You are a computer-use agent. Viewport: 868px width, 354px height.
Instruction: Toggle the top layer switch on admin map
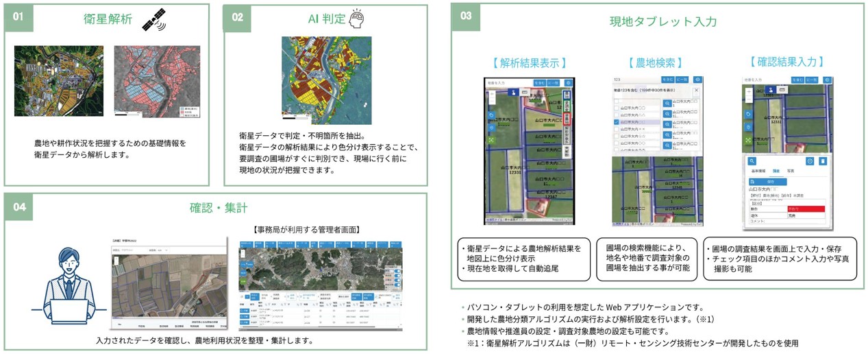point(397,270)
